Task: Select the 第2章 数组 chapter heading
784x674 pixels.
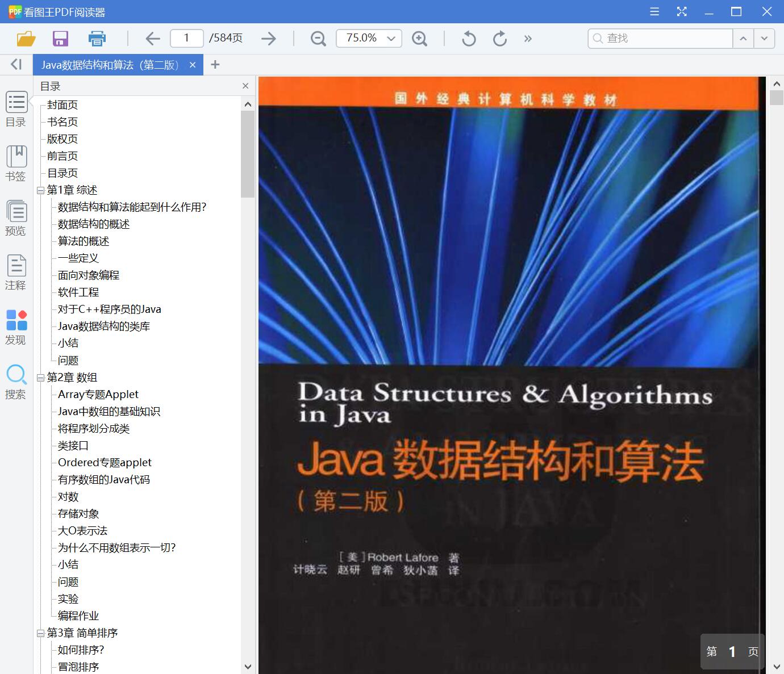Action: click(x=72, y=378)
